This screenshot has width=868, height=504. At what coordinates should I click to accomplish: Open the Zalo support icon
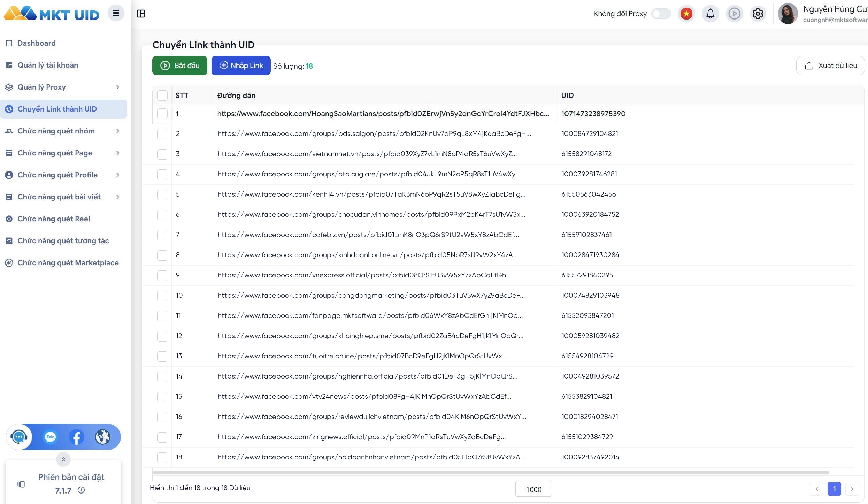(x=50, y=437)
